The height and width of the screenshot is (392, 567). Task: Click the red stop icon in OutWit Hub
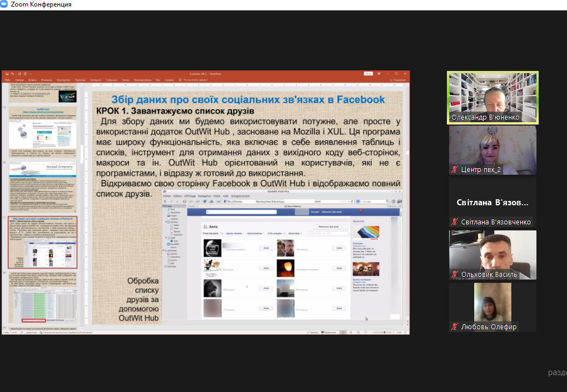pyautogui.click(x=184, y=201)
